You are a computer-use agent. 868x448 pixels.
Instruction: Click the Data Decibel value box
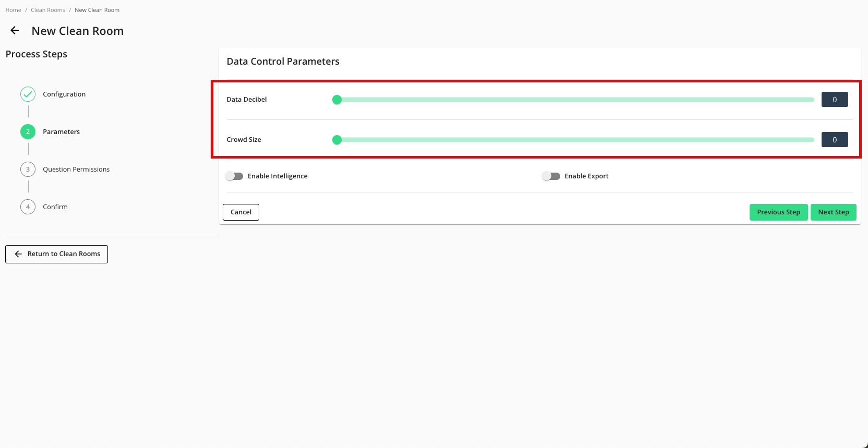[x=834, y=100]
